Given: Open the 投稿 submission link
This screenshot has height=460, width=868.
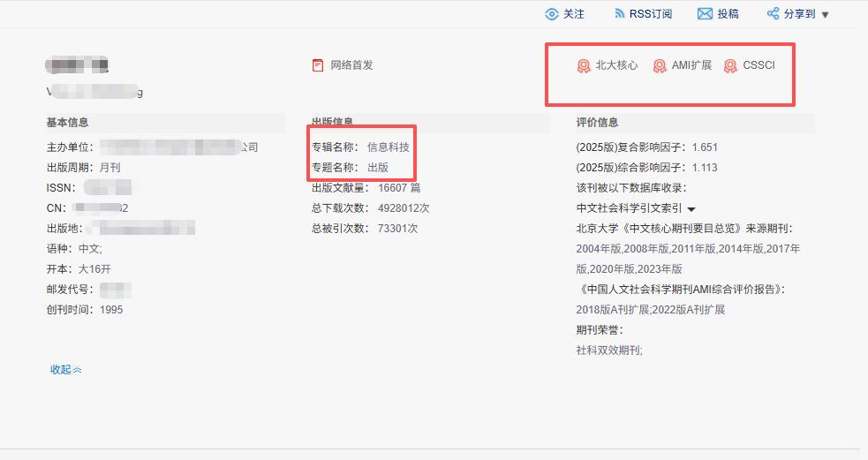Looking at the screenshot, I should (728, 14).
